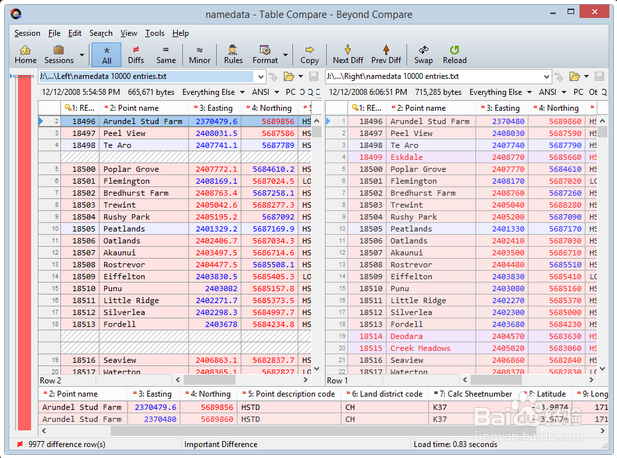Select right row 'Deodara'

point(461,336)
